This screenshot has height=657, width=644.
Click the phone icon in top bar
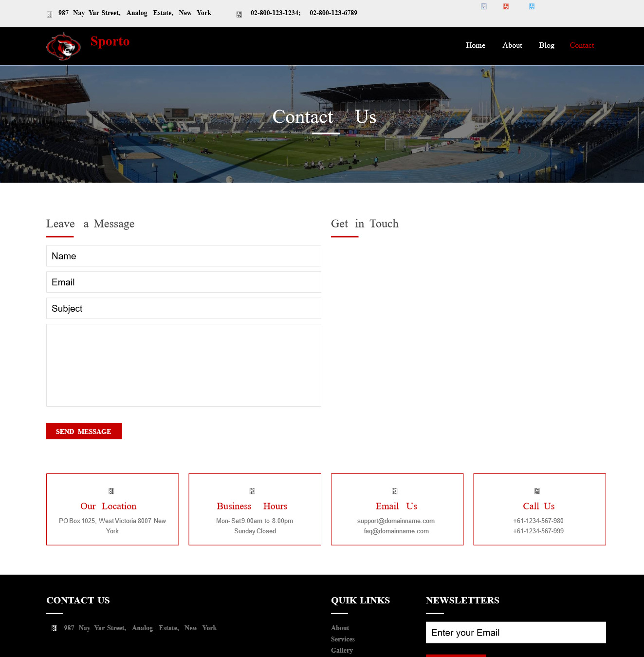pos(239,15)
